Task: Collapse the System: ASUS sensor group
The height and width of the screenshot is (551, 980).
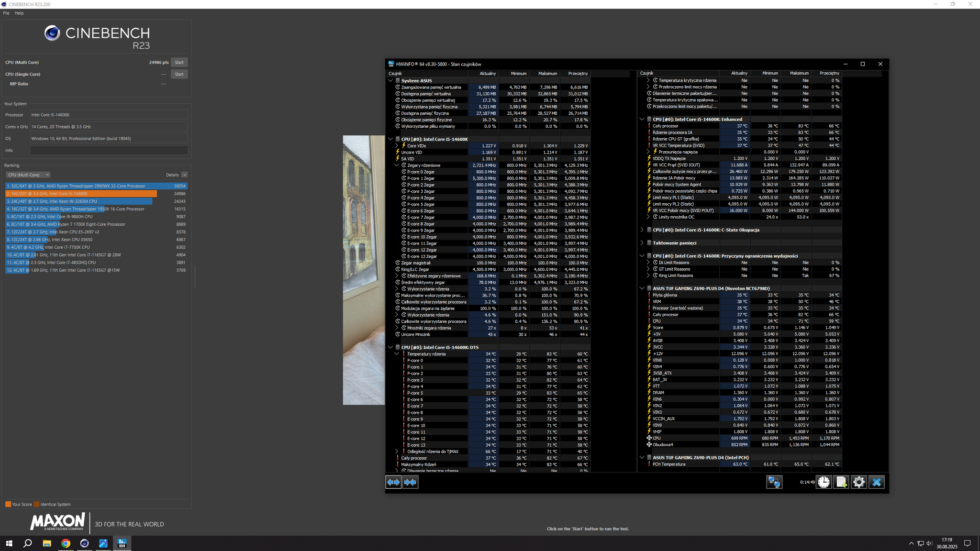Action: [390, 81]
